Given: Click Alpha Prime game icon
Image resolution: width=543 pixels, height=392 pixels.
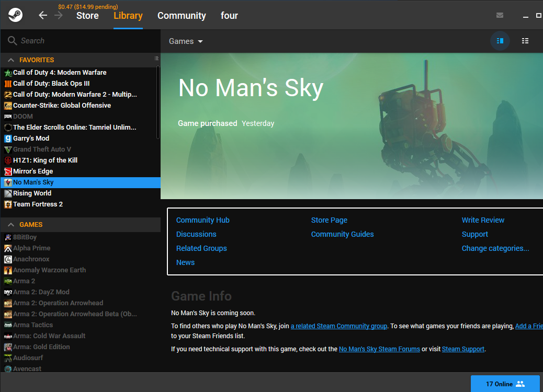Looking at the screenshot, I should point(8,248).
